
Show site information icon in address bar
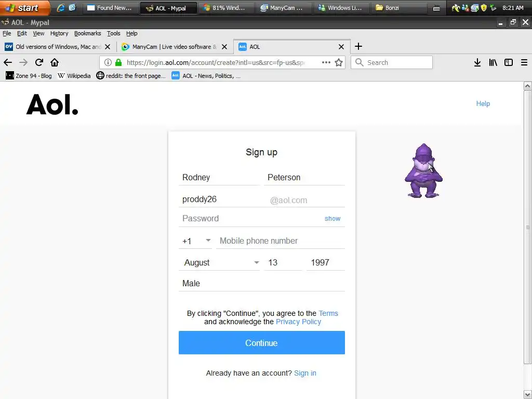coord(108,62)
